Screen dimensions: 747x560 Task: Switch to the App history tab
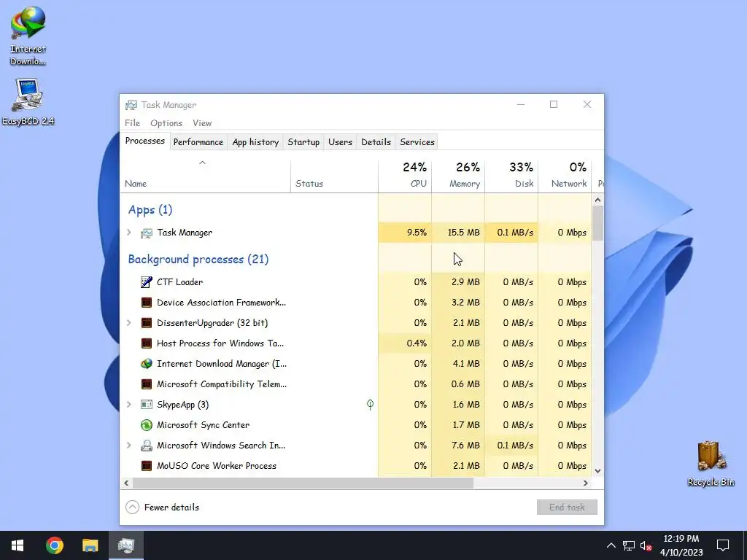(255, 142)
